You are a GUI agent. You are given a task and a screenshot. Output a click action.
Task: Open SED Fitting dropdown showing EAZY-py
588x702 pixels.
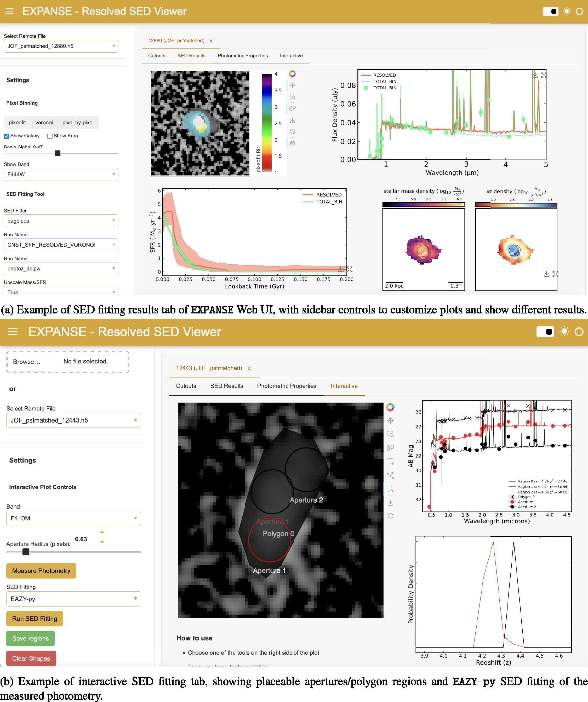pyautogui.click(x=73, y=599)
